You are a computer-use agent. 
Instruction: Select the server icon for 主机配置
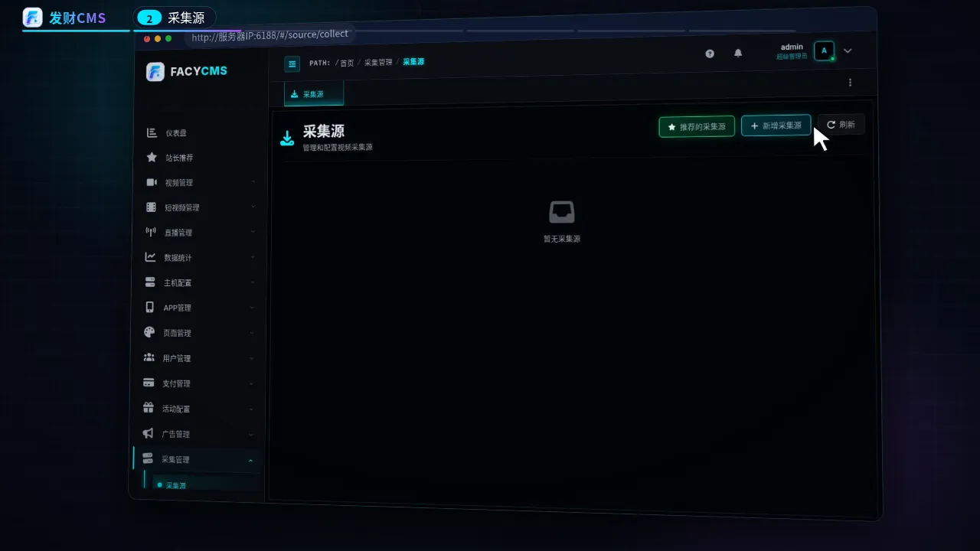point(150,282)
